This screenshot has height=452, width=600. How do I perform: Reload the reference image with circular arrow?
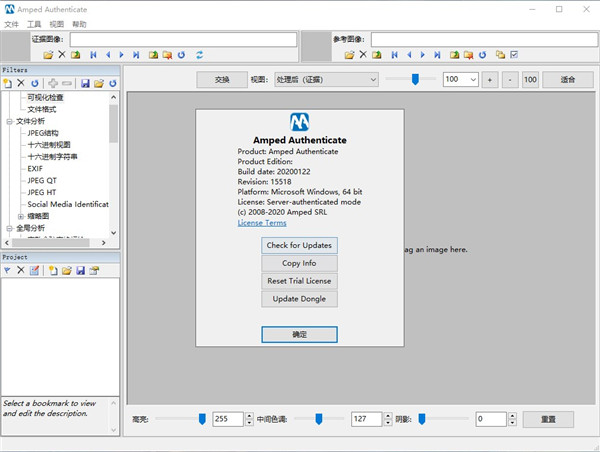(483, 55)
